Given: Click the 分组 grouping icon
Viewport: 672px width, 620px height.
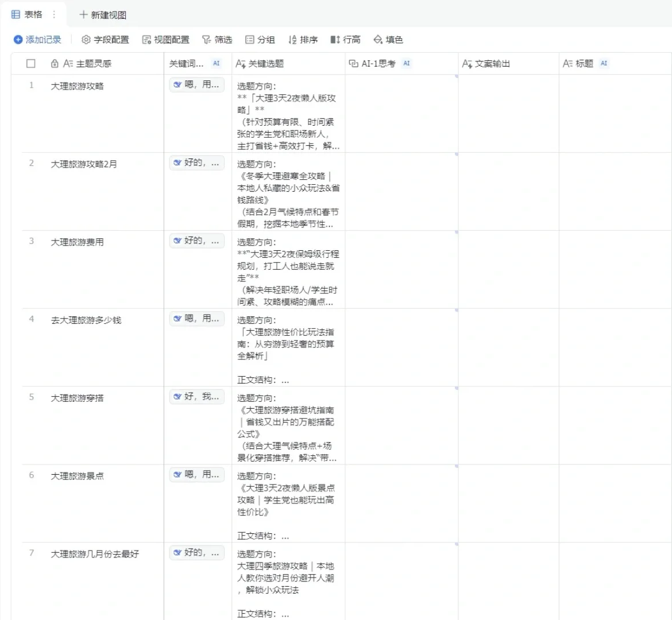Looking at the screenshot, I should point(249,39).
